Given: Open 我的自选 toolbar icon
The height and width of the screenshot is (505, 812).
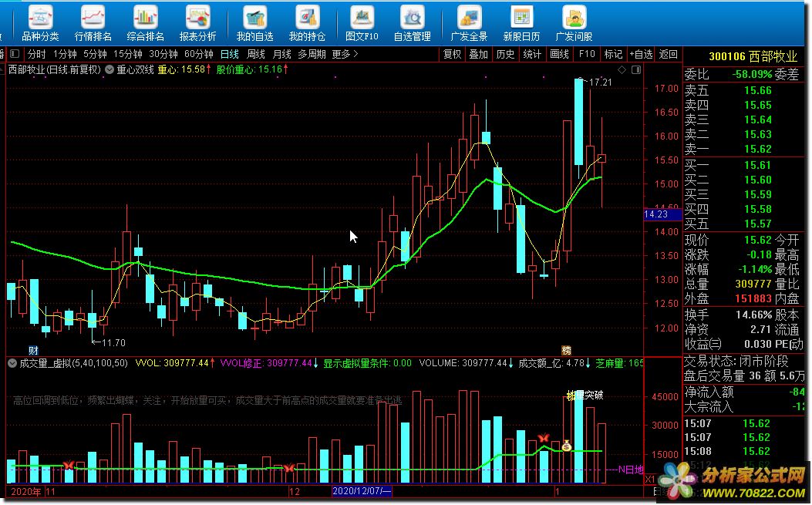Looking at the screenshot, I should 254,23.
